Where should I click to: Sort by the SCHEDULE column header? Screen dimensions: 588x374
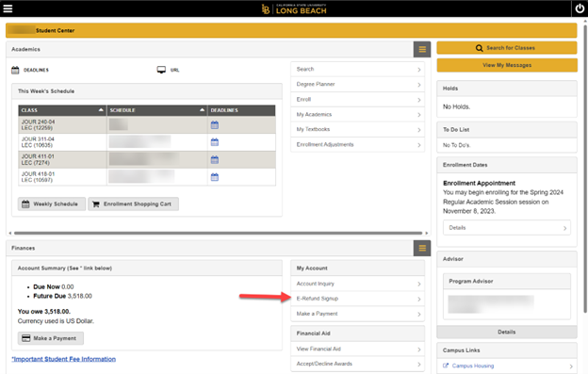coord(157,110)
